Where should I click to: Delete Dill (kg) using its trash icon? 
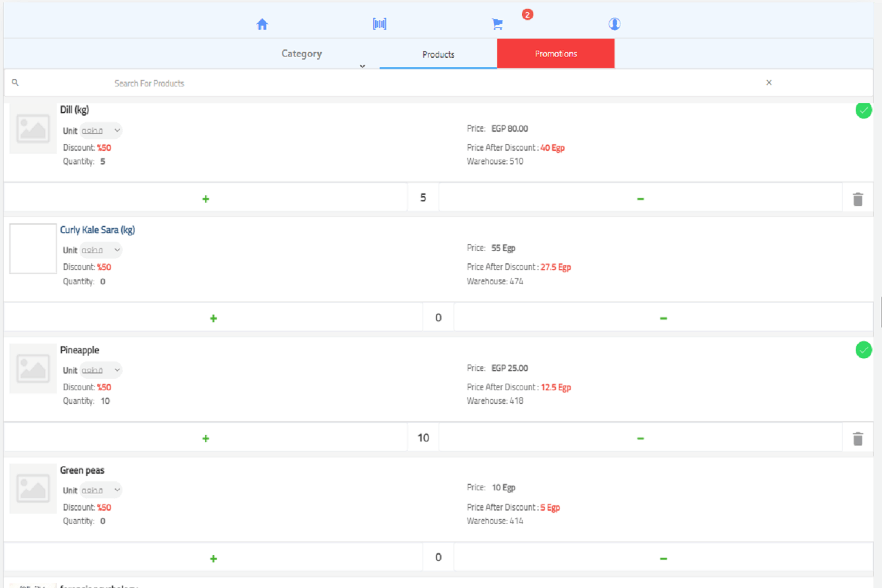858,200
